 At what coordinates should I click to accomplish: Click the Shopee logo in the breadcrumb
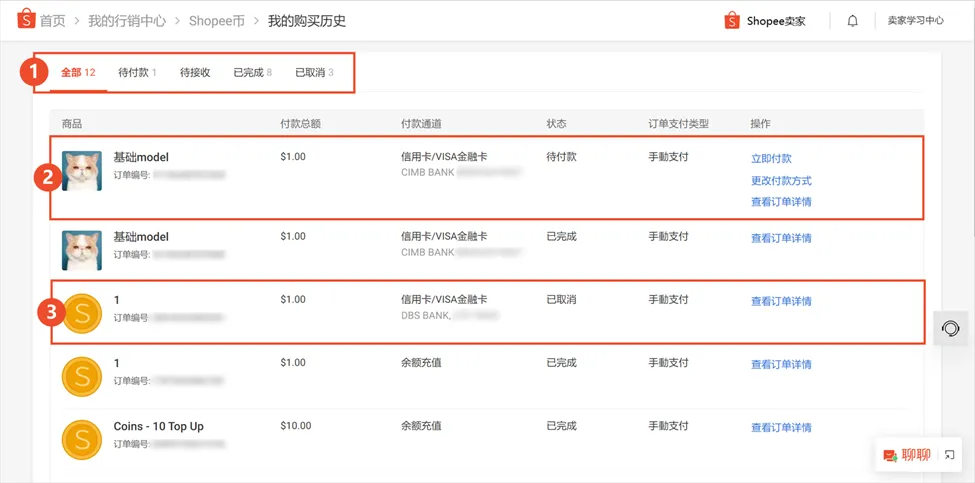coord(25,19)
